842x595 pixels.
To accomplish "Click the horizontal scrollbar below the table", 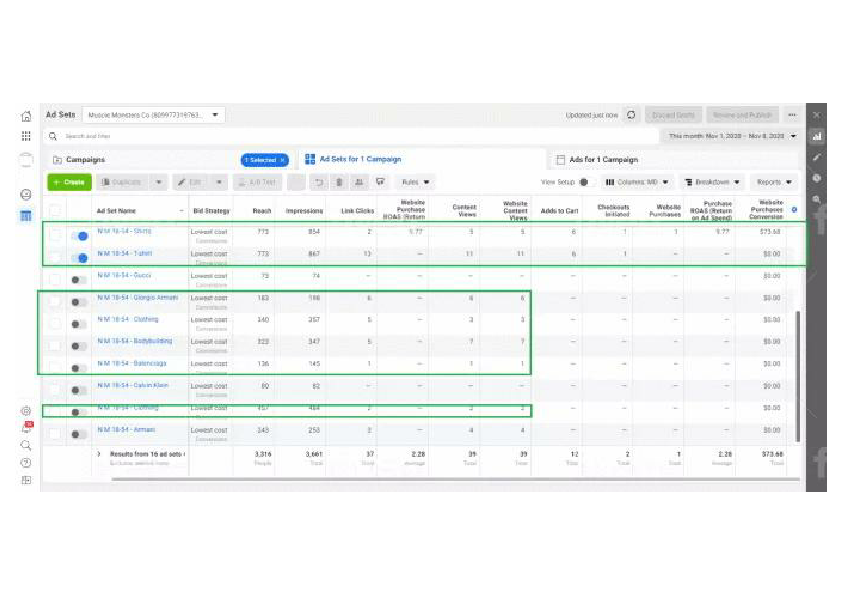I will tap(455, 479).
